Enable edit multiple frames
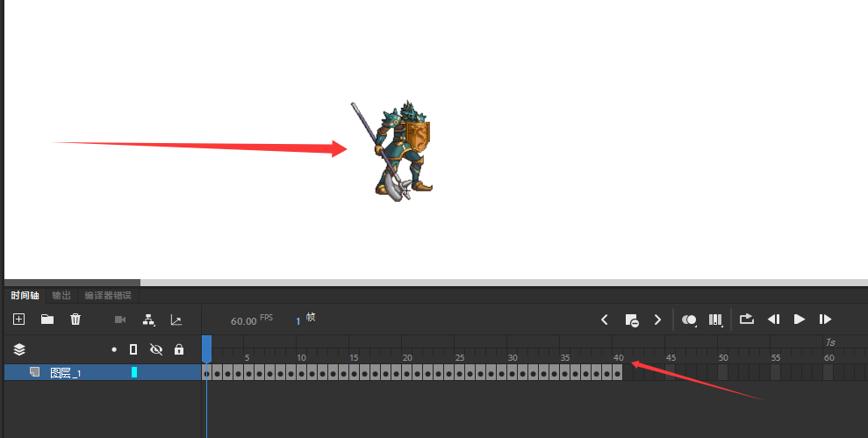 pos(716,320)
